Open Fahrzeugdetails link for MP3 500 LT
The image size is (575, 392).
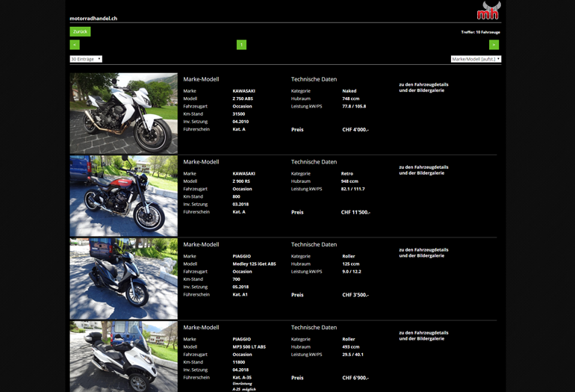[423, 335]
